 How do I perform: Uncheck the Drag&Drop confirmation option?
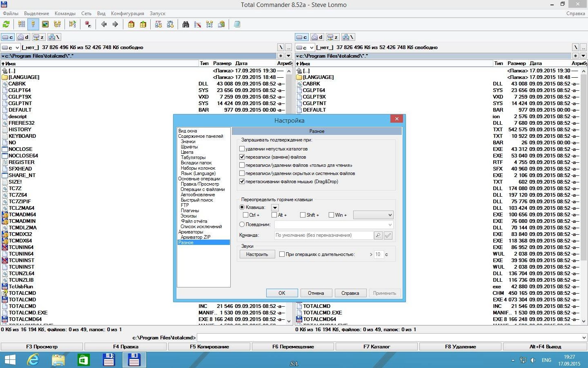pos(242,182)
